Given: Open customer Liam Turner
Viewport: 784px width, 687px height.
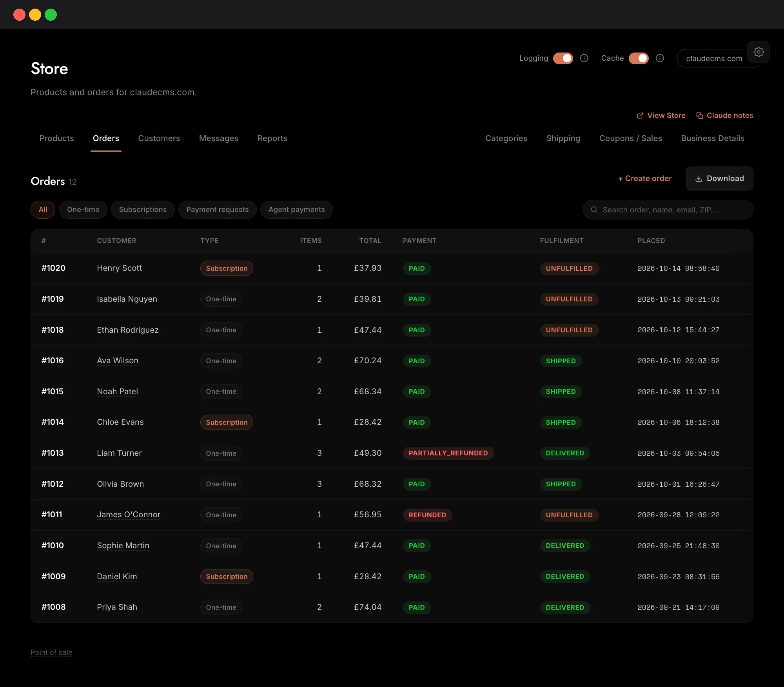Looking at the screenshot, I should (x=119, y=453).
